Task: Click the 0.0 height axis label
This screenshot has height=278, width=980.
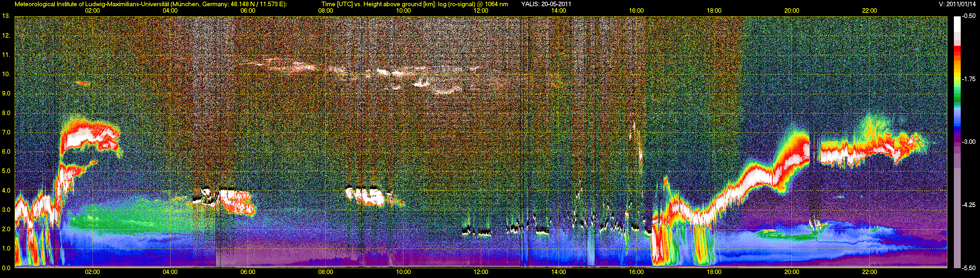Action: point(6,268)
